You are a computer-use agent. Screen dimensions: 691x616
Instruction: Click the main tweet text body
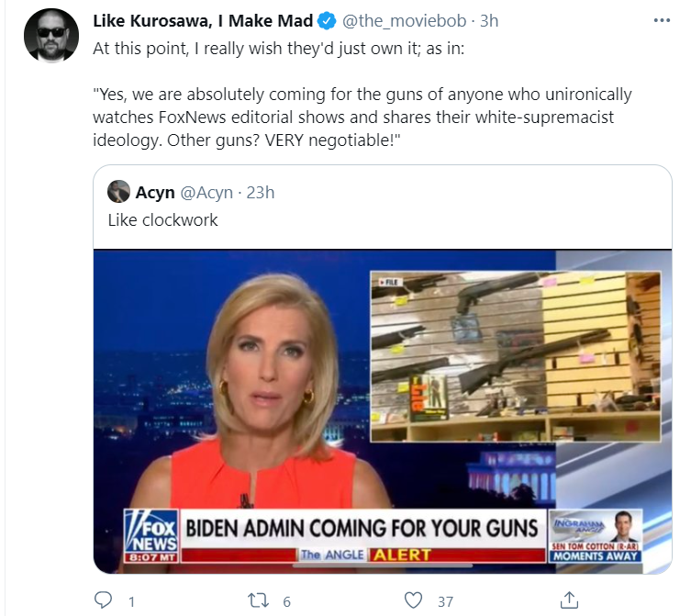pos(362,95)
